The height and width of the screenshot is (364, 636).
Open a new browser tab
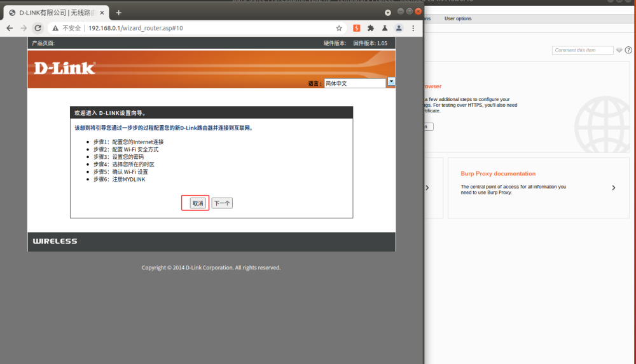(118, 13)
